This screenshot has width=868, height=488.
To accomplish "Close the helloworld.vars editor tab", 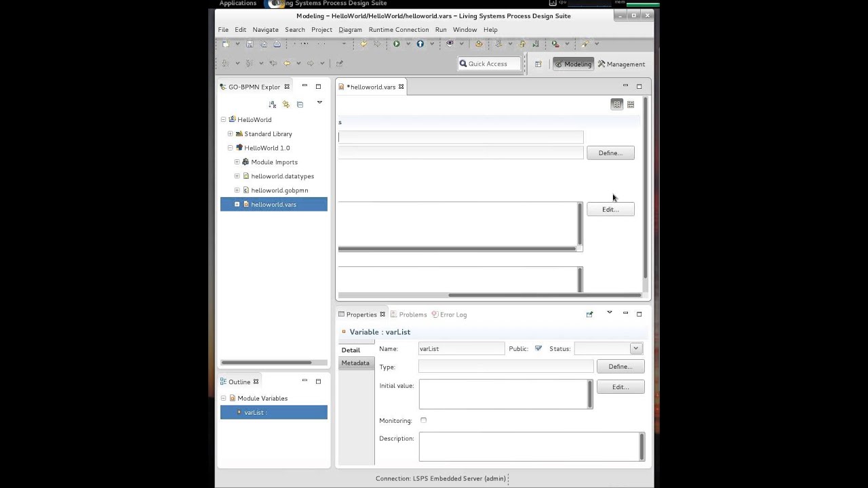I will [x=401, y=87].
